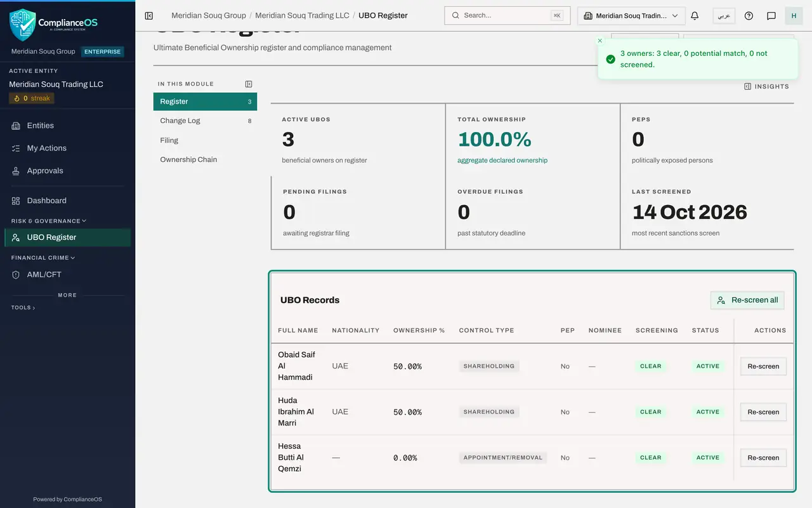Open the Insights panel
Screen dimensions: 812x508
click(766, 86)
